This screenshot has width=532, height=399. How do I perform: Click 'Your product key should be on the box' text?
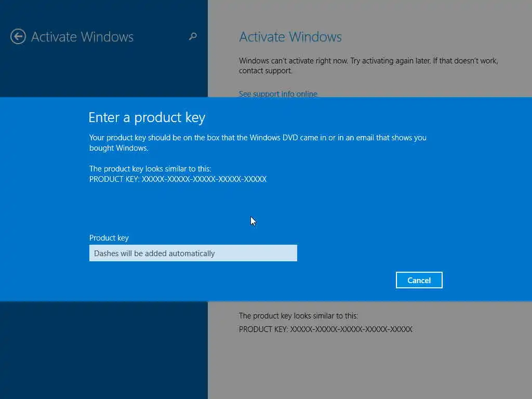pos(258,142)
